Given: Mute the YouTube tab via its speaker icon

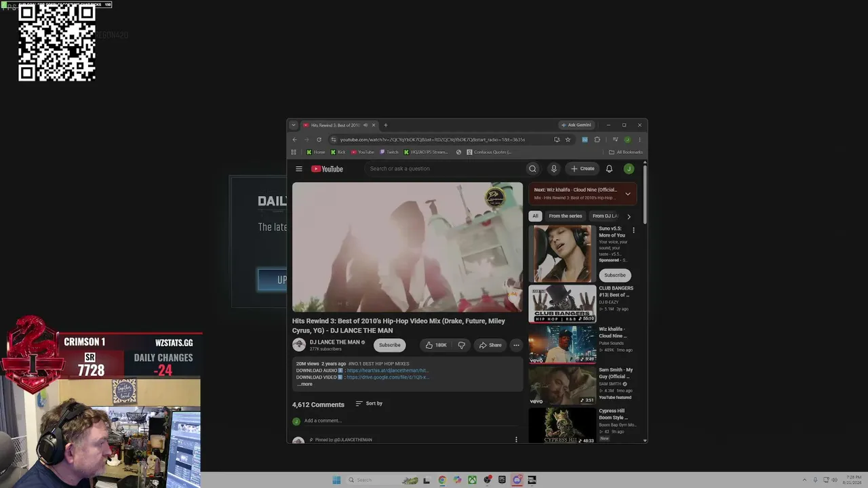Looking at the screenshot, I should point(365,125).
